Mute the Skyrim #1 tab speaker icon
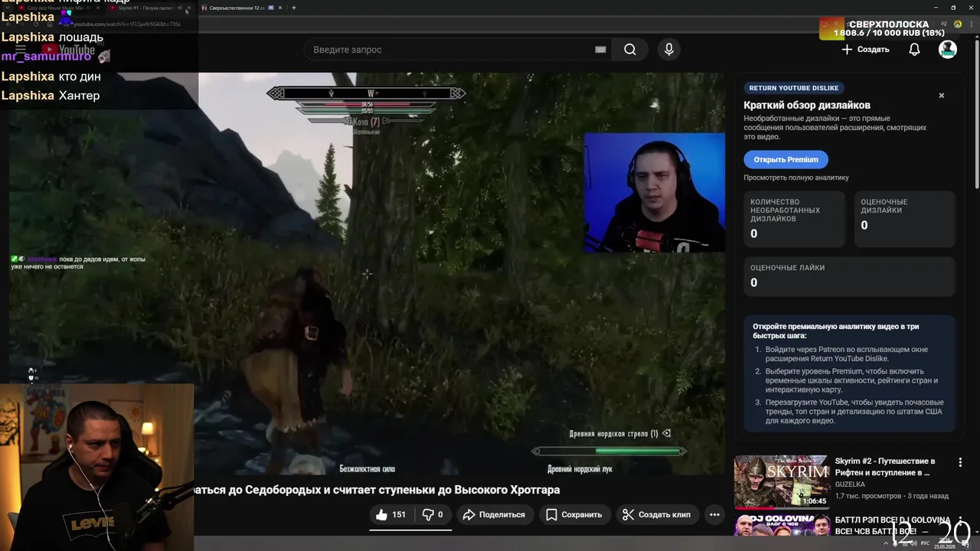The width and height of the screenshot is (980, 551). tap(179, 8)
